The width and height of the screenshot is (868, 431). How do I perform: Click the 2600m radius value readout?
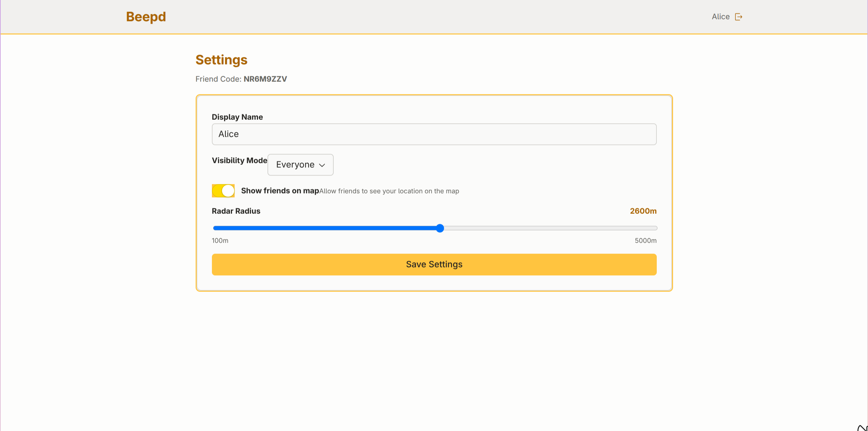pyautogui.click(x=643, y=211)
